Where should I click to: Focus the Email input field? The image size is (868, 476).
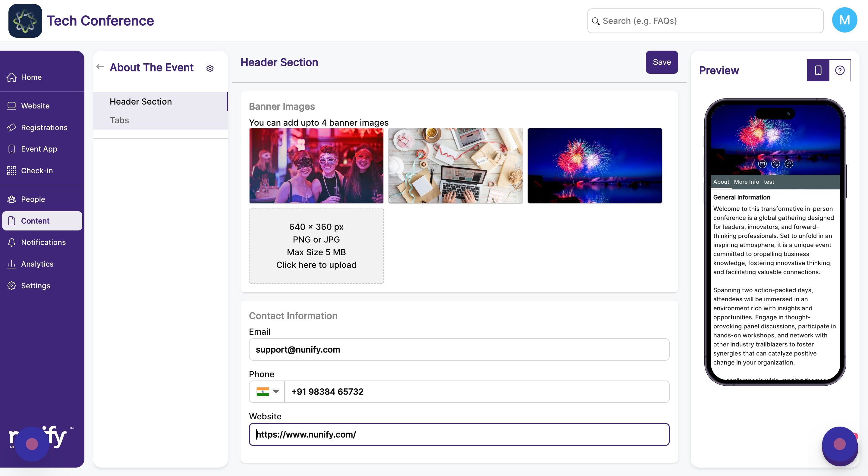point(459,350)
